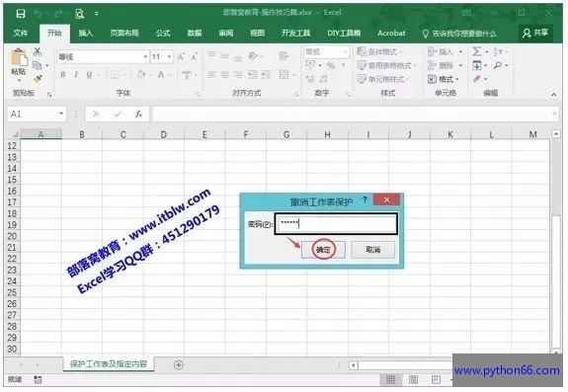Add a new sheet with plus icon

tap(178, 365)
